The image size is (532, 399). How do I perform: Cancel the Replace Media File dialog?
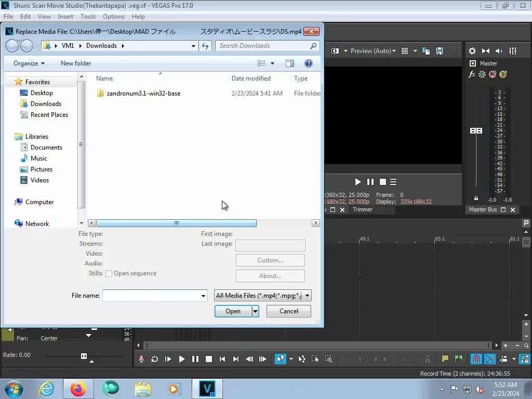289,311
